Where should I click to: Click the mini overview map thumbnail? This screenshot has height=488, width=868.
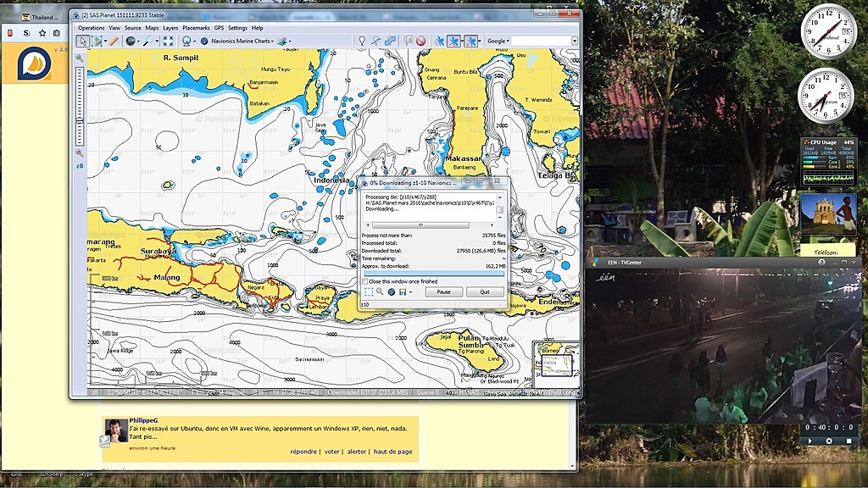[x=556, y=363]
